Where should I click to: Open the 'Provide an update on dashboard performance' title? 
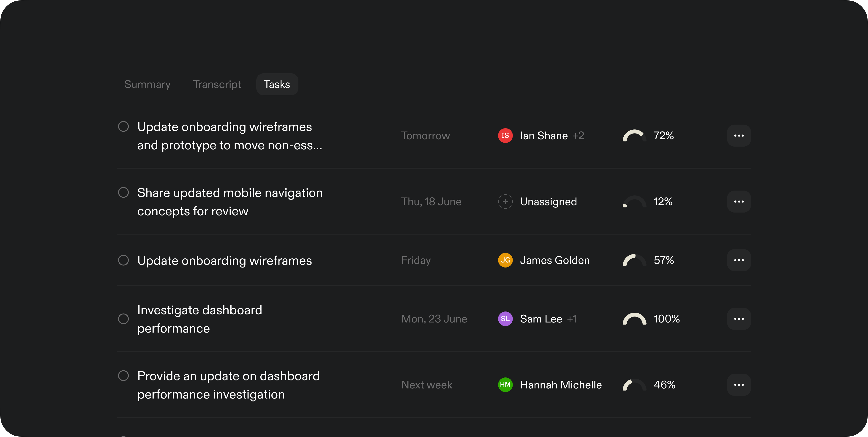pos(229,385)
